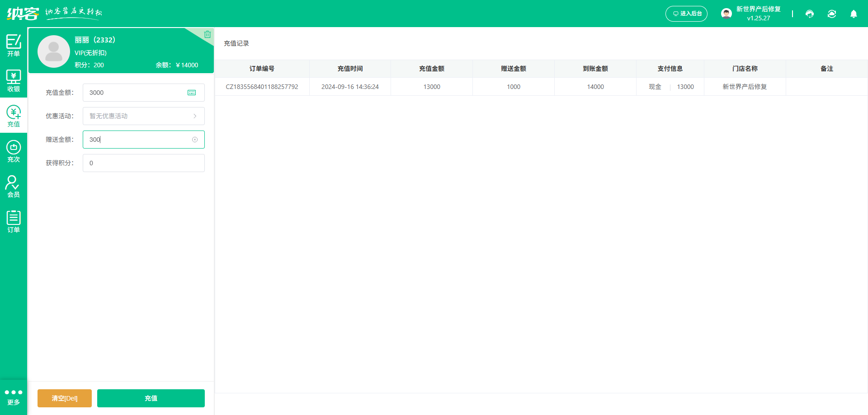The image size is (868, 415).
Task: Click the 赠送金额 column header
Action: (514, 69)
